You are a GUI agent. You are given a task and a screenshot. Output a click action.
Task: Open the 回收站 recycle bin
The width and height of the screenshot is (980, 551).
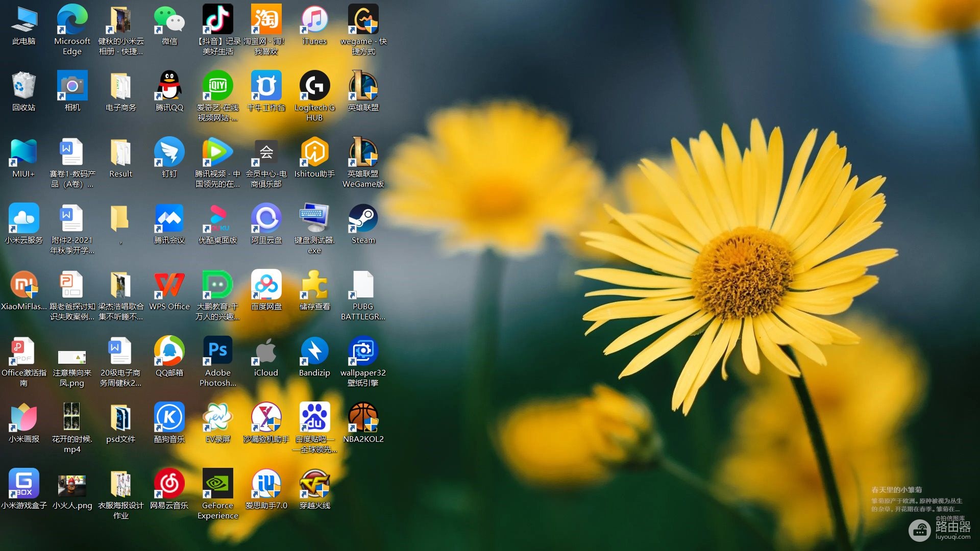click(x=23, y=91)
